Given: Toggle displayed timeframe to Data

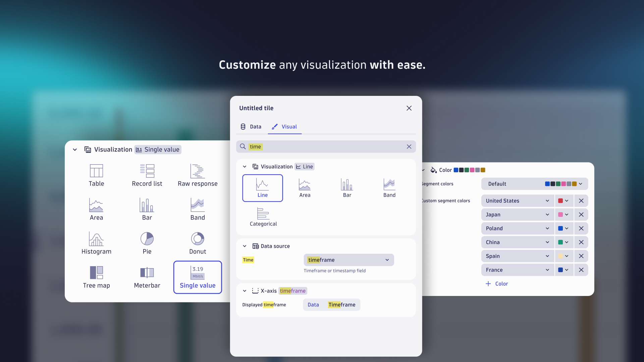Looking at the screenshot, I should point(313,305).
